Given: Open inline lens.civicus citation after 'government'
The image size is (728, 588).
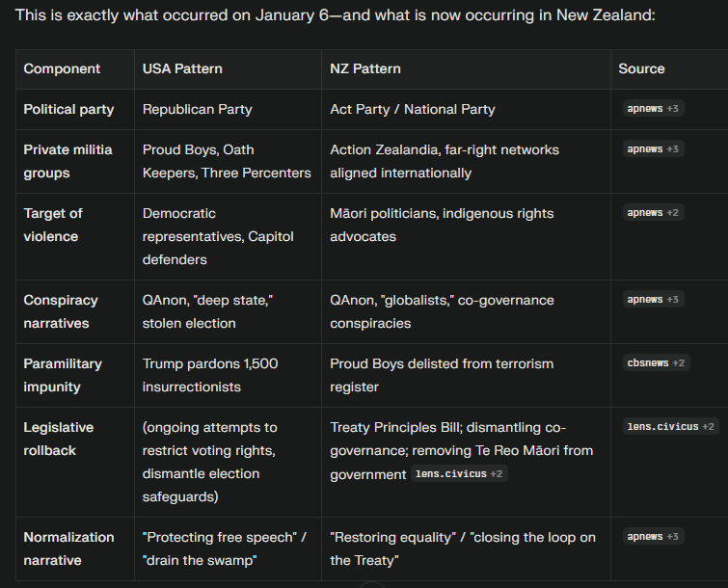Looking at the screenshot, I should (459, 474).
